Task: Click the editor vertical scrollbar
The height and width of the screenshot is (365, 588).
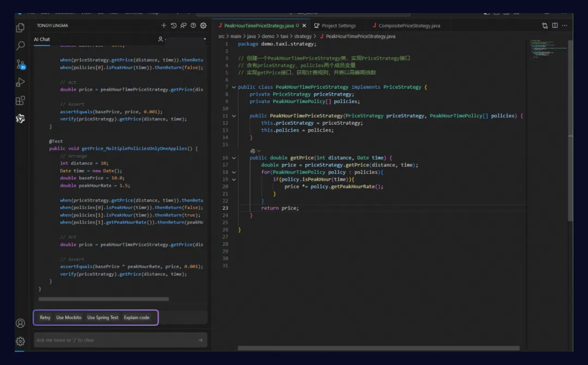Action: (x=571, y=131)
